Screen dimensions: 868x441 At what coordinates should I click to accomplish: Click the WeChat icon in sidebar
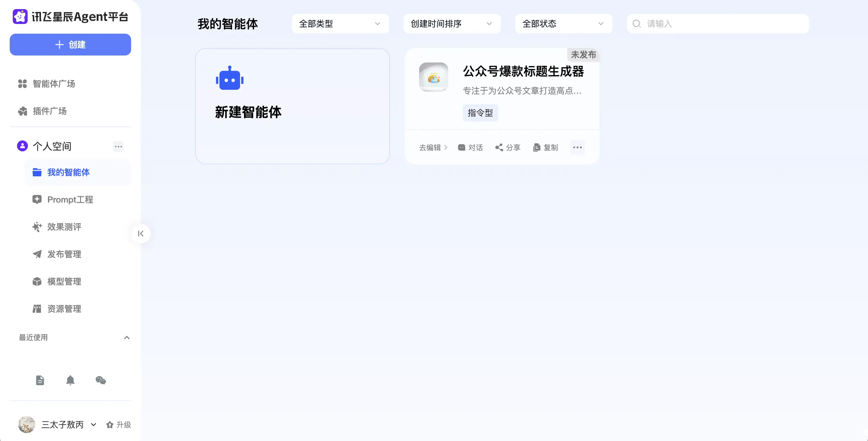(x=100, y=380)
